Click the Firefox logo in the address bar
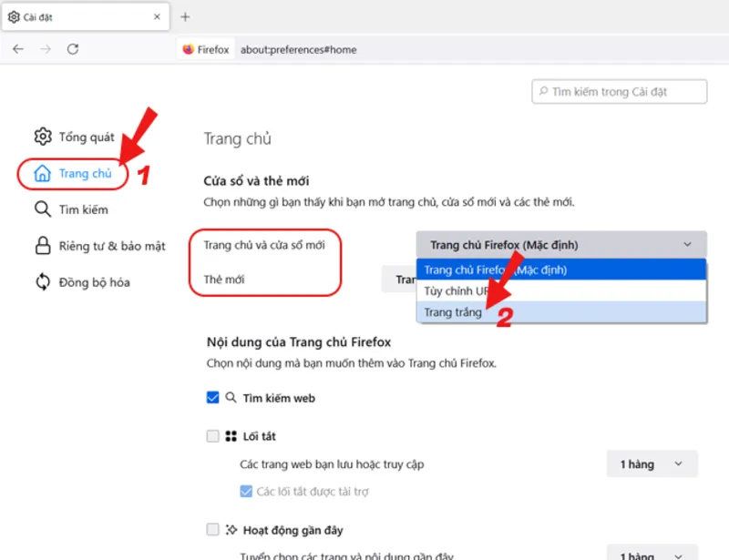 pos(189,49)
